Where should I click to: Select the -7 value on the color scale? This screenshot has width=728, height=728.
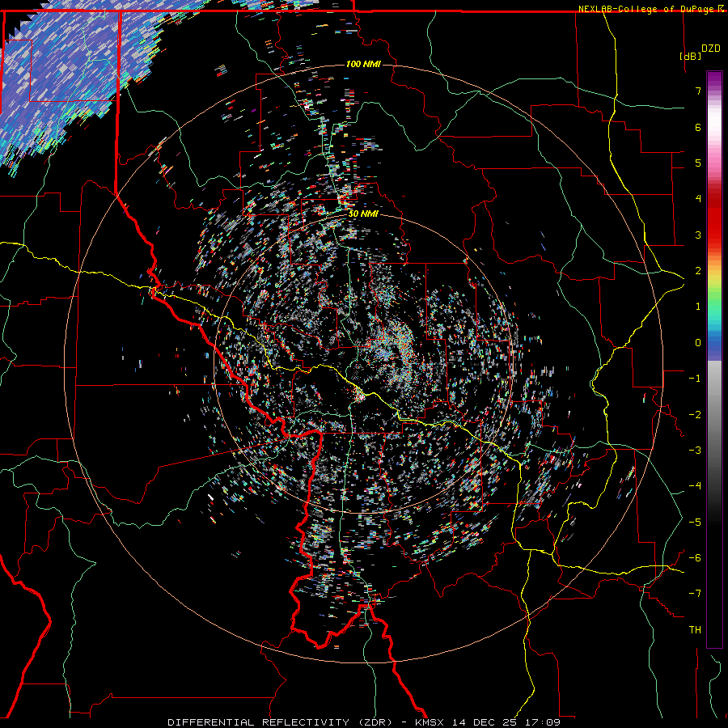tap(695, 594)
